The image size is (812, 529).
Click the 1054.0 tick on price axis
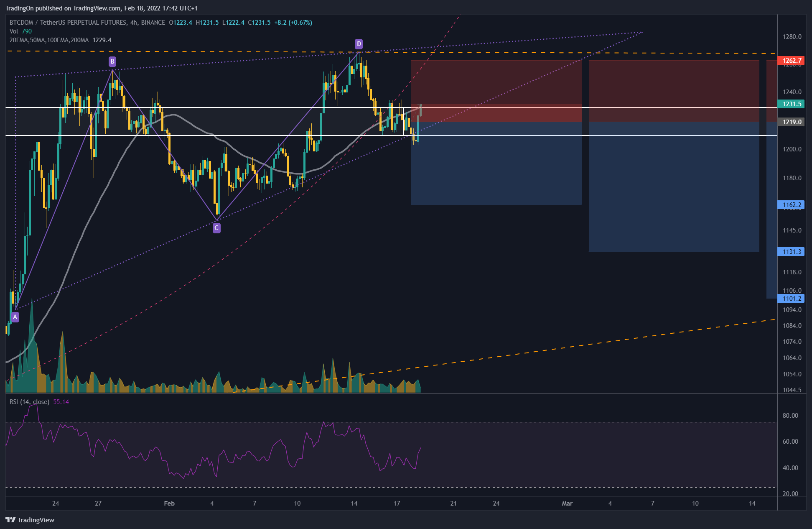pos(792,374)
